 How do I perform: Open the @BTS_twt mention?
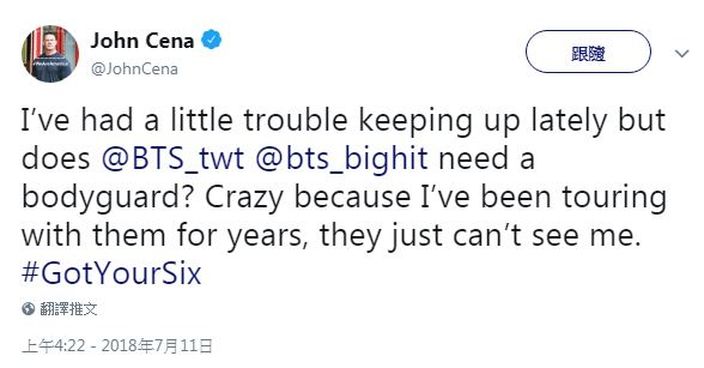[x=173, y=159]
